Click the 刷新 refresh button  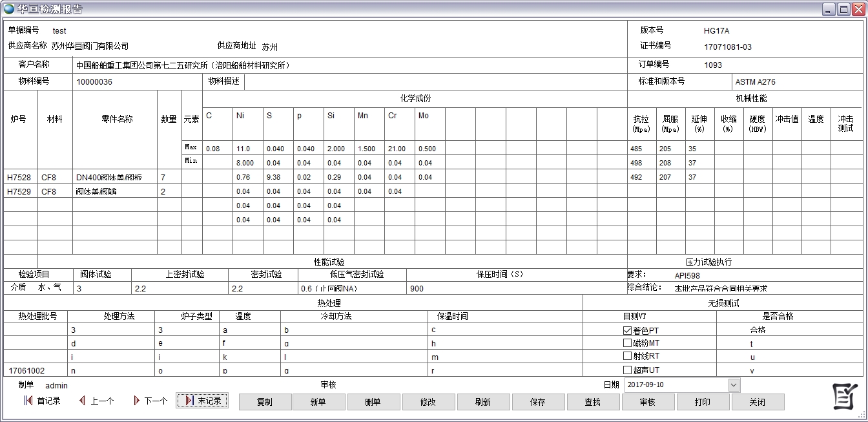482,402
